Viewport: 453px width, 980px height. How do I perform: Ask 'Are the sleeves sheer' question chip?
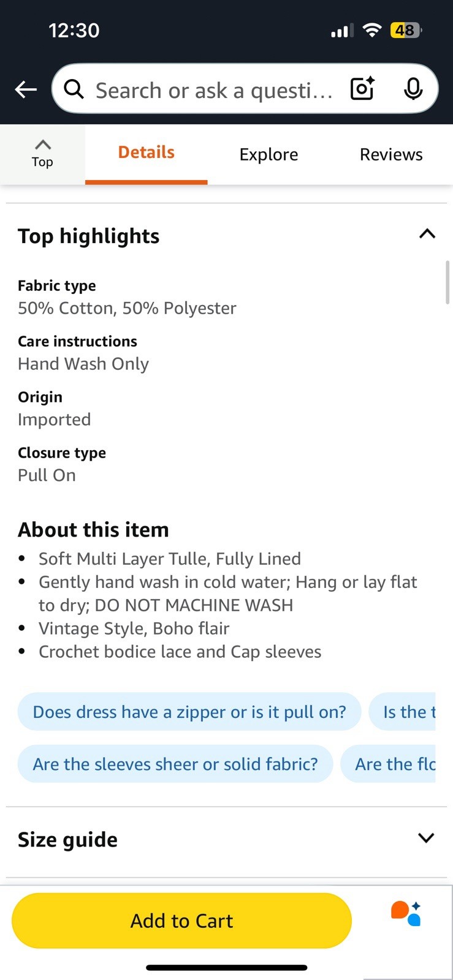[x=175, y=764]
